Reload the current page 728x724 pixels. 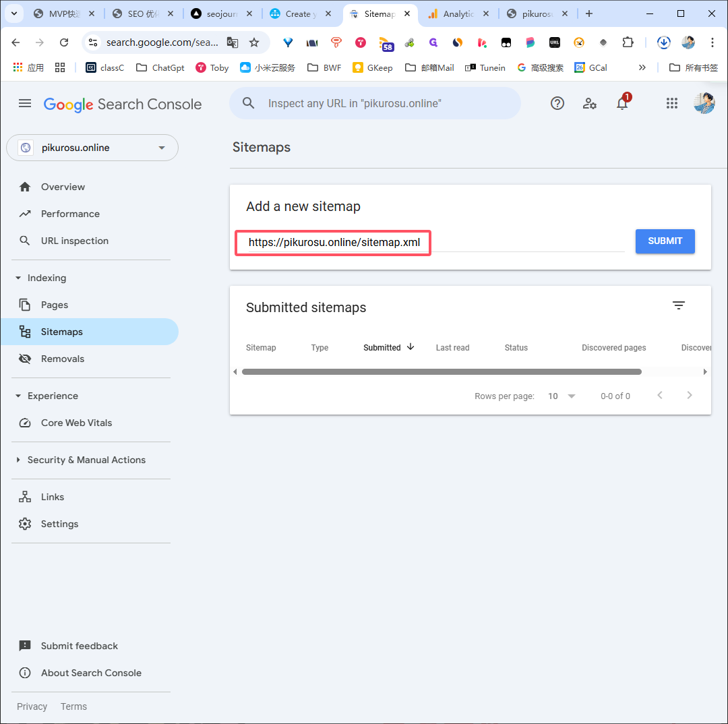click(x=64, y=42)
